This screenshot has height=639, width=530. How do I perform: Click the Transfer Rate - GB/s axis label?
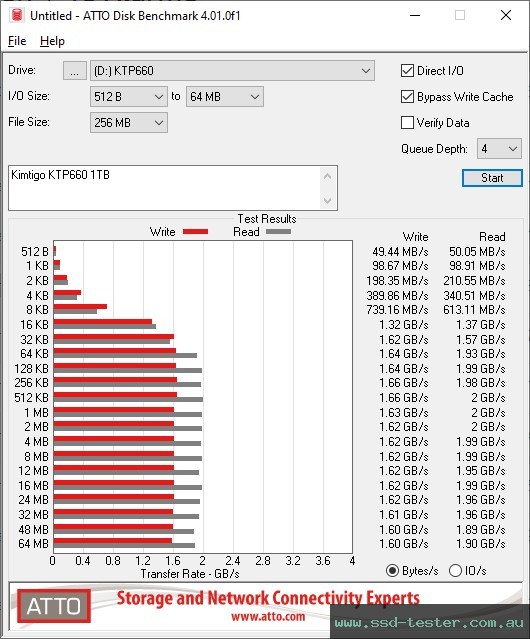click(190, 574)
